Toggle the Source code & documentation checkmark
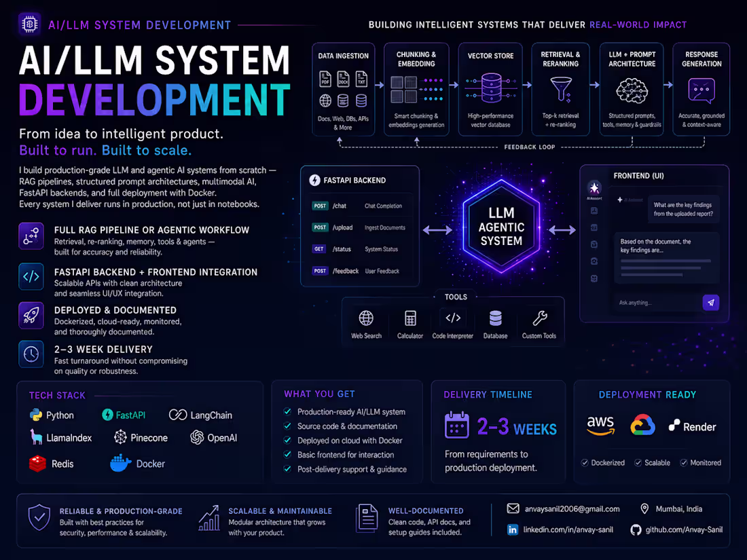 (287, 426)
